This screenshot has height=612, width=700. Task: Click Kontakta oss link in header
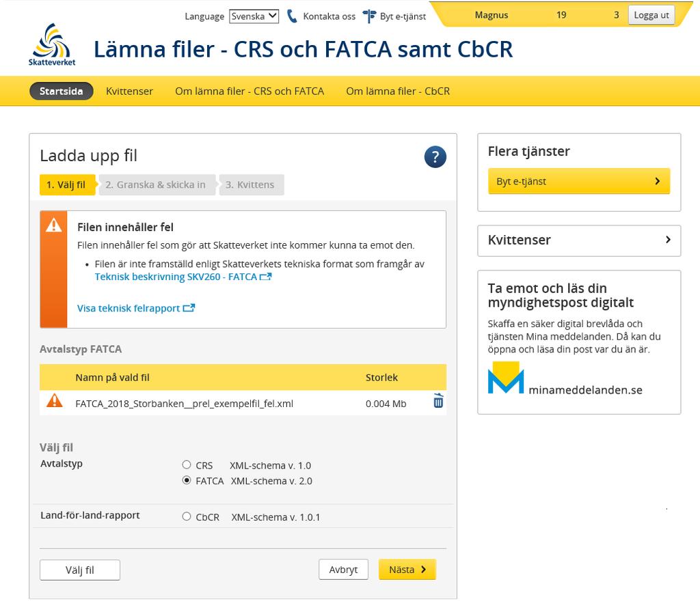329,16
